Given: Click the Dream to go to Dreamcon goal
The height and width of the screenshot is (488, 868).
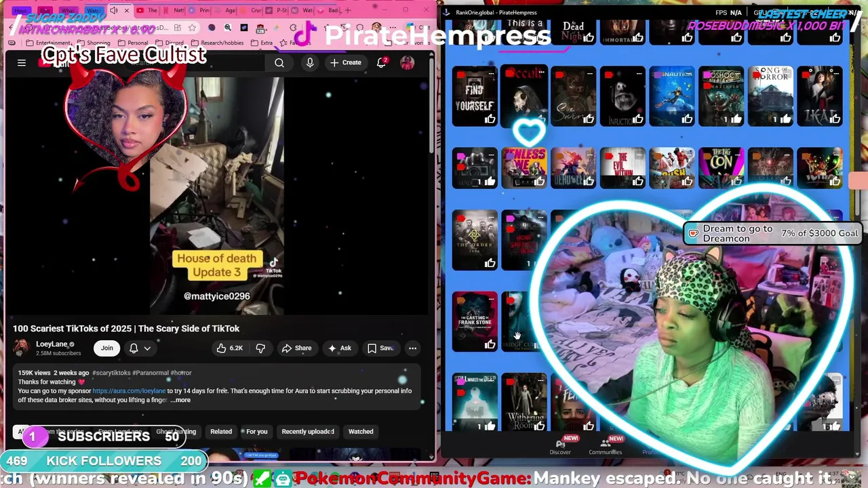Looking at the screenshot, I should tap(772, 234).
